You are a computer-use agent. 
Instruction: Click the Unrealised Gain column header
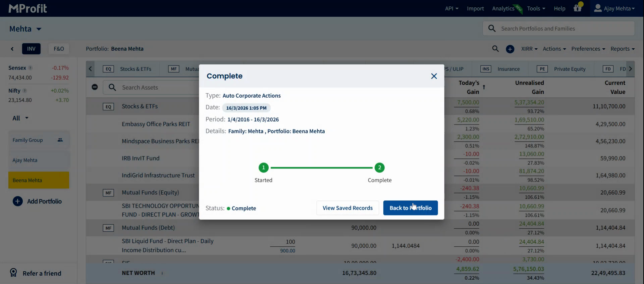[x=529, y=87]
